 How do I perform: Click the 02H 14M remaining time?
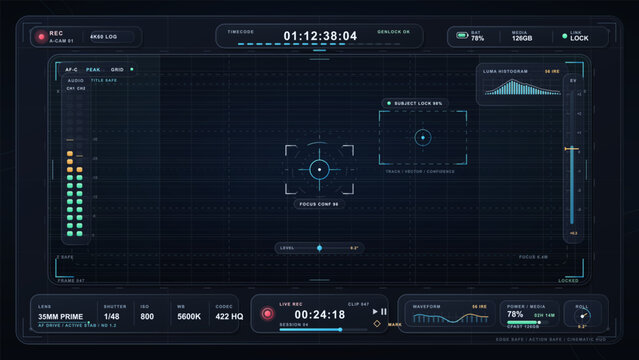coord(544,316)
